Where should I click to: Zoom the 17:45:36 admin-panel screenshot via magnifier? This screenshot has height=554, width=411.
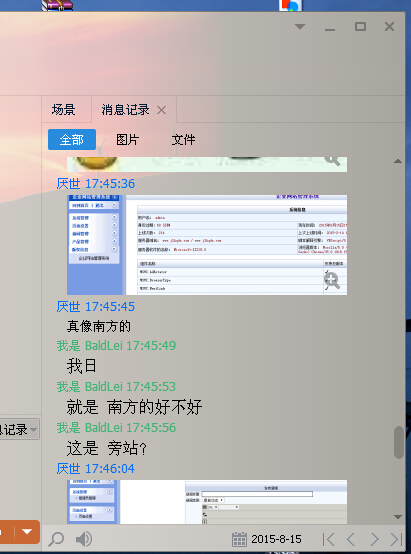point(332,281)
